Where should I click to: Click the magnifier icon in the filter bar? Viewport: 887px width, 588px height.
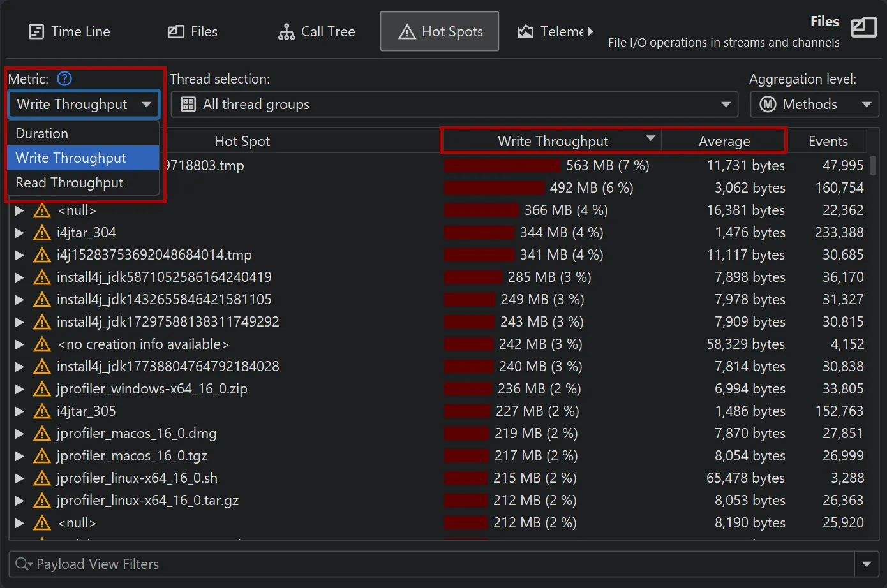[x=23, y=564]
